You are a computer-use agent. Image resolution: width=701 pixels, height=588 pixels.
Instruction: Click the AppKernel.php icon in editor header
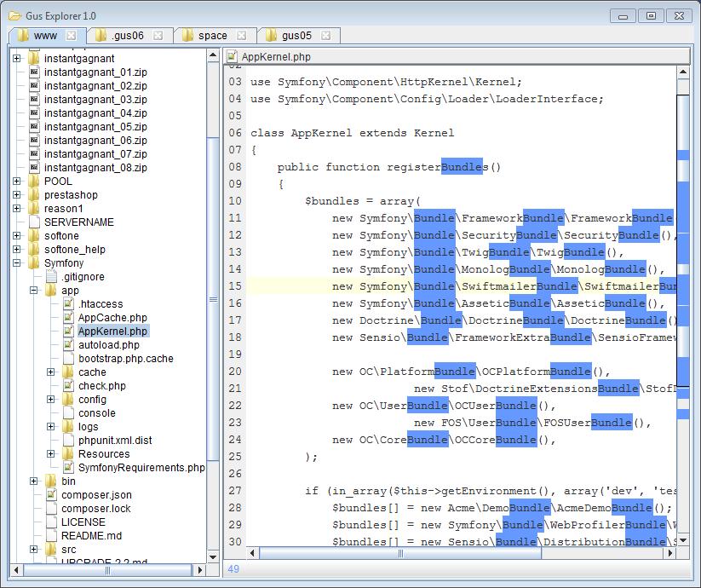coord(232,56)
